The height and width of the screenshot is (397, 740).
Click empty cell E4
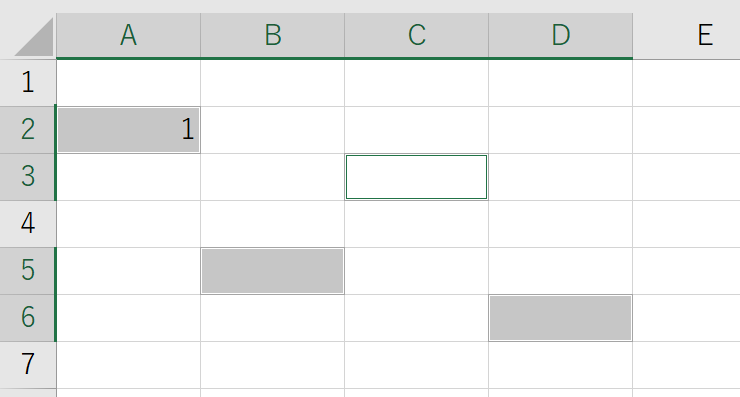[687, 224]
